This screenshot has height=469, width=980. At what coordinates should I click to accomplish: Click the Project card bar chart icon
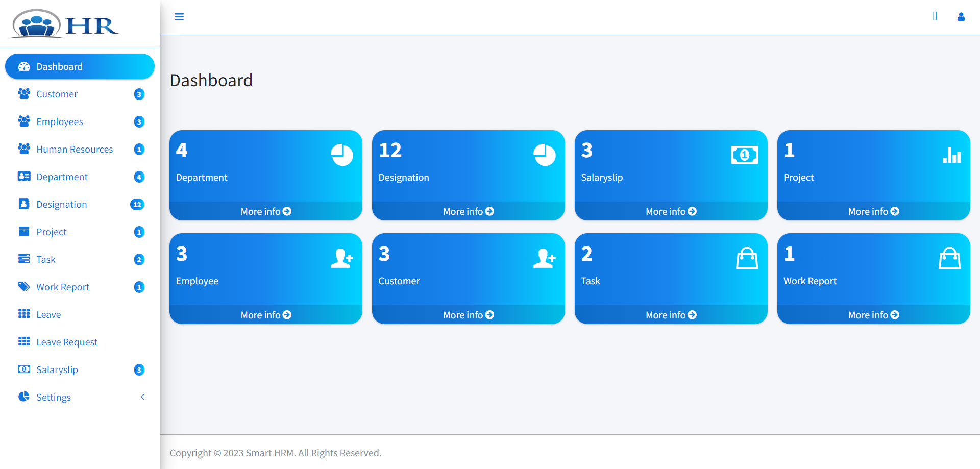[x=951, y=155]
